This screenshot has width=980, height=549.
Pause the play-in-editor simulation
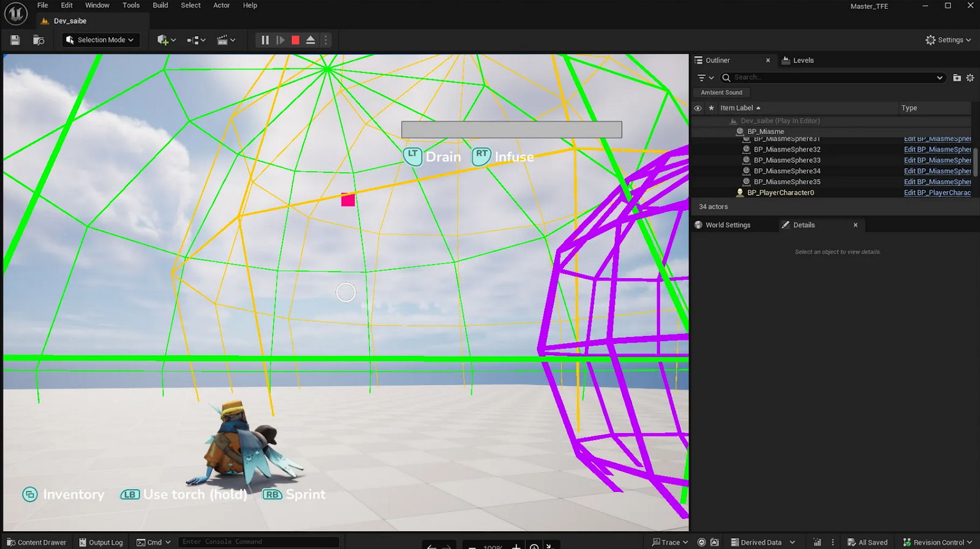click(265, 40)
